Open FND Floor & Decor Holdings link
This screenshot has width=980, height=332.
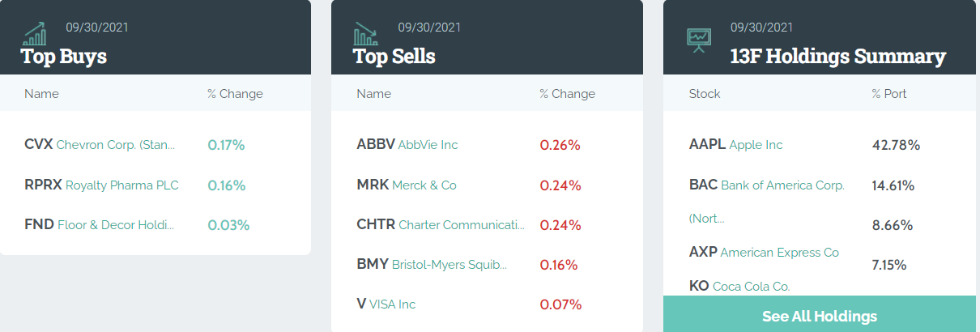[x=100, y=225]
